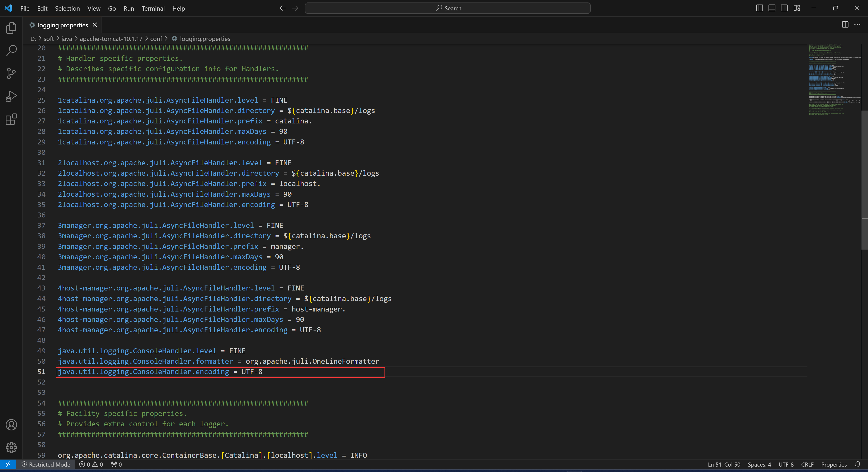This screenshot has width=868, height=472.
Task: Open the Explorer view in activity bar
Action: point(11,28)
